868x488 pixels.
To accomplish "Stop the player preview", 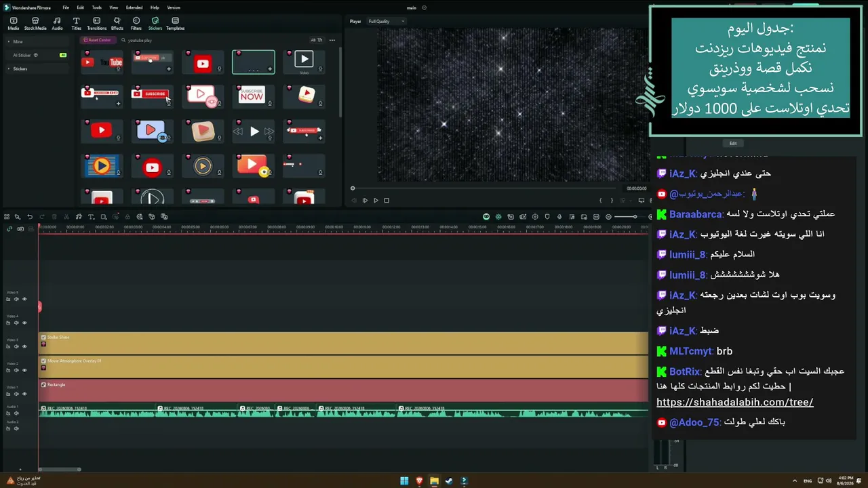I will point(387,201).
